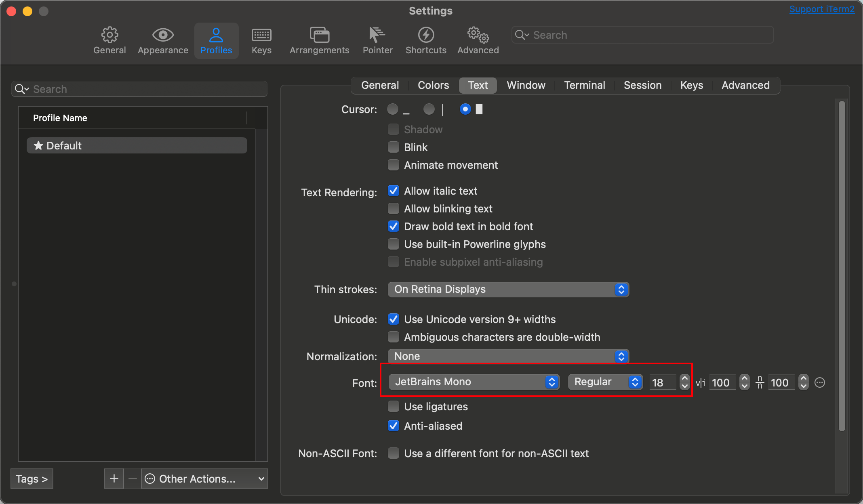This screenshot has height=504, width=863.
Task: Click profile list Search field
Action: coord(139,89)
